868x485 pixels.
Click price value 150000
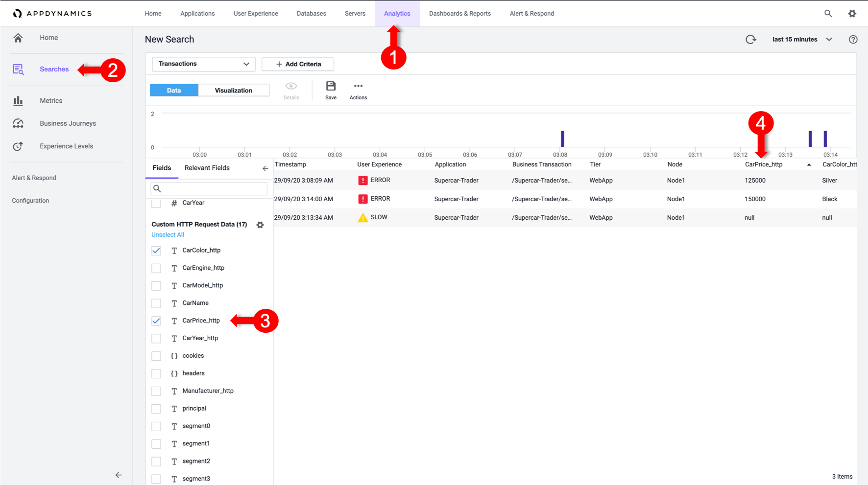(x=755, y=199)
